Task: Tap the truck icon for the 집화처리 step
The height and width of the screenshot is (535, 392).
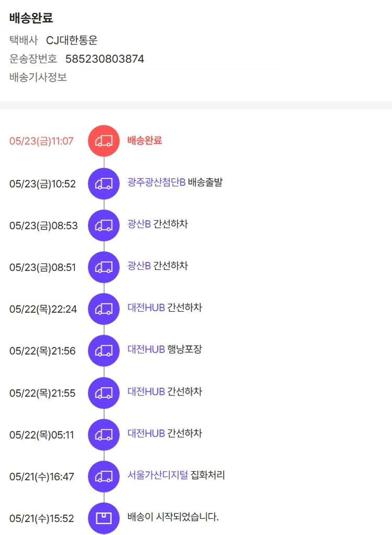Action: click(x=104, y=476)
